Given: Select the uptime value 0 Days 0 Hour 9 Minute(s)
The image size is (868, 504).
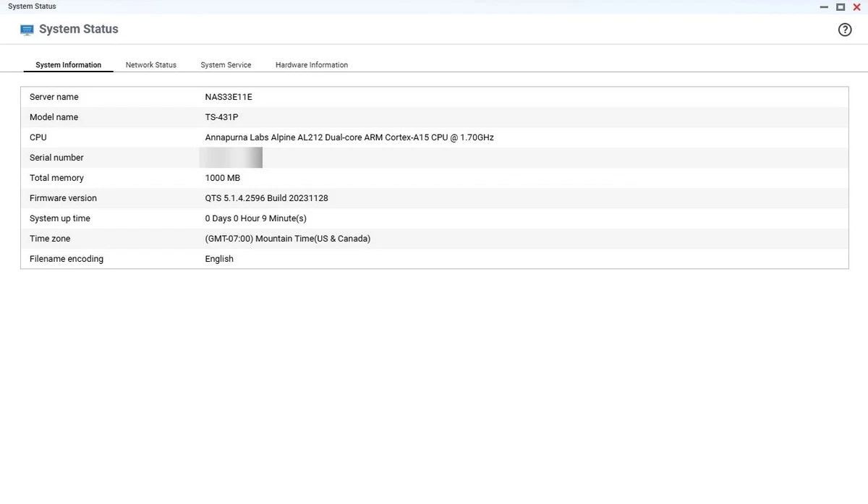Looking at the screenshot, I should pos(256,218).
